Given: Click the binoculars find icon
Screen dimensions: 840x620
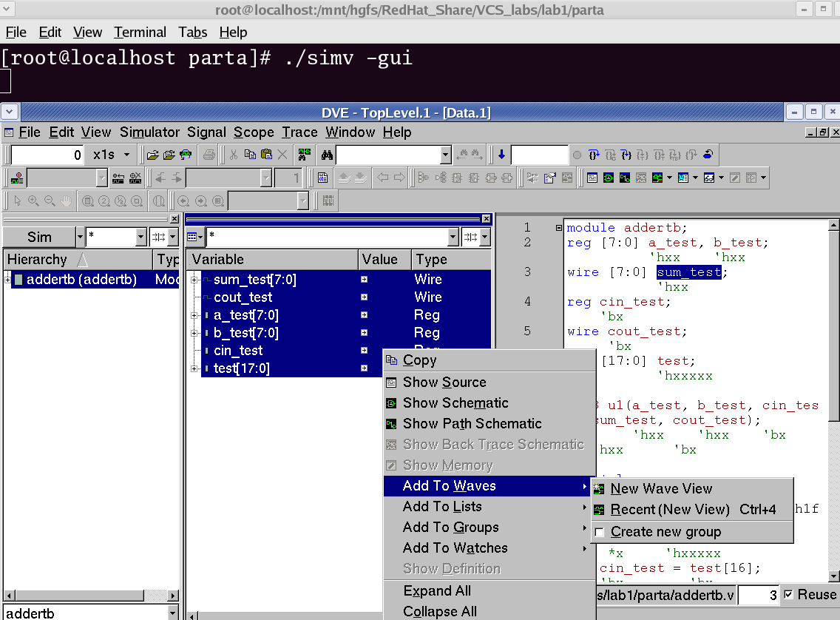Looking at the screenshot, I should point(326,155).
